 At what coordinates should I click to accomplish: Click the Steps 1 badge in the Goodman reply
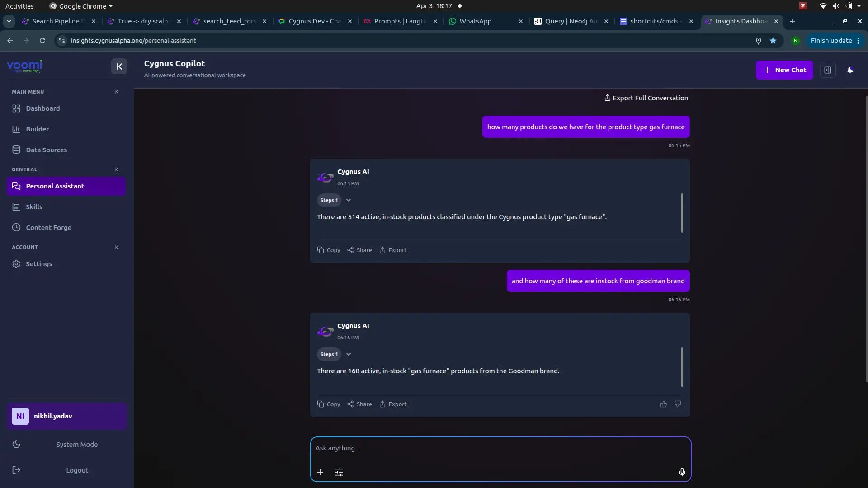click(x=329, y=354)
